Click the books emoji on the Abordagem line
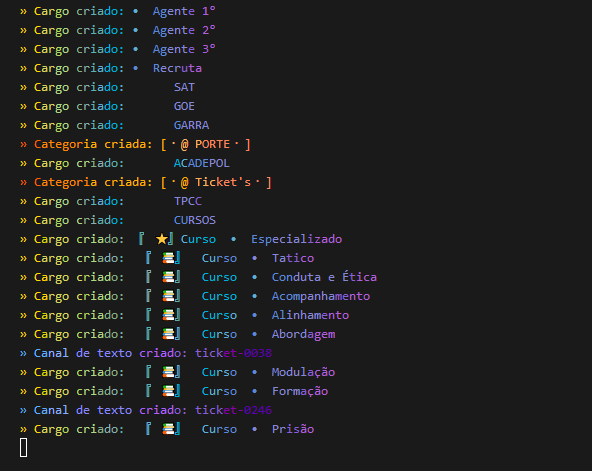592x471 pixels. [x=168, y=334]
